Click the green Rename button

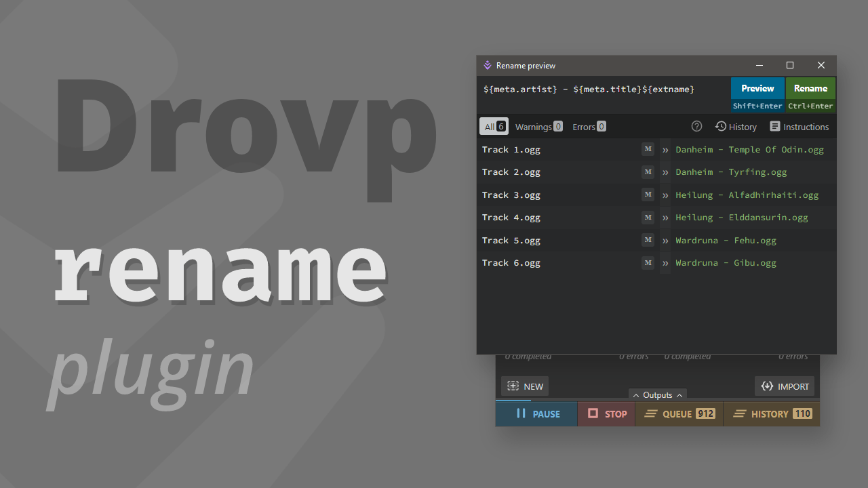click(x=810, y=88)
